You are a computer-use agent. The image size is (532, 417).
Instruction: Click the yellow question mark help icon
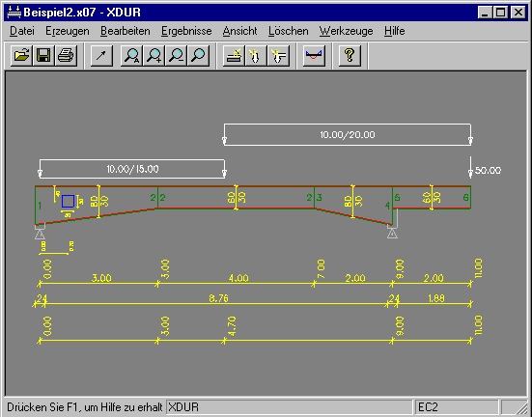point(350,55)
